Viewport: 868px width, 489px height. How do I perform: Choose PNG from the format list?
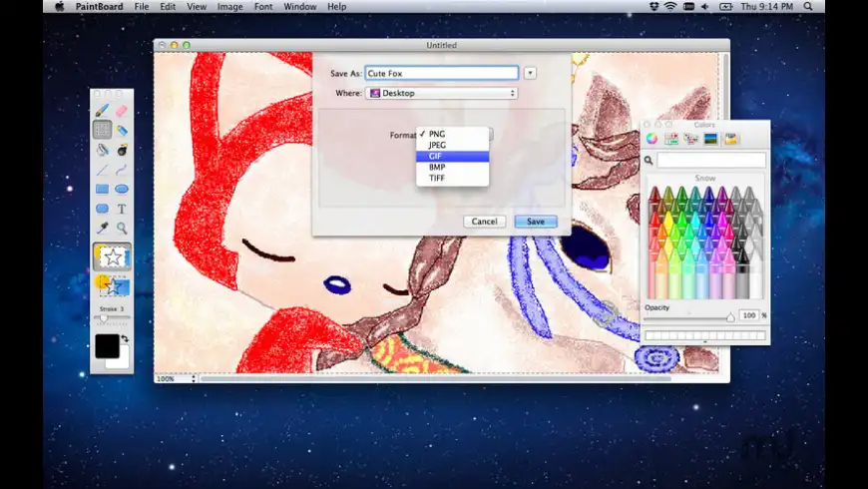click(x=452, y=134)
